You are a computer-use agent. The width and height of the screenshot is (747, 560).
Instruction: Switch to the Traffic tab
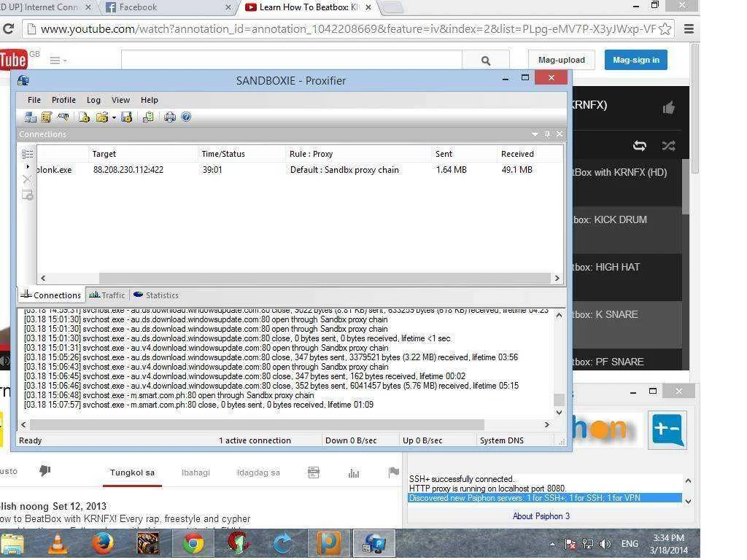[x=107, y=295]
